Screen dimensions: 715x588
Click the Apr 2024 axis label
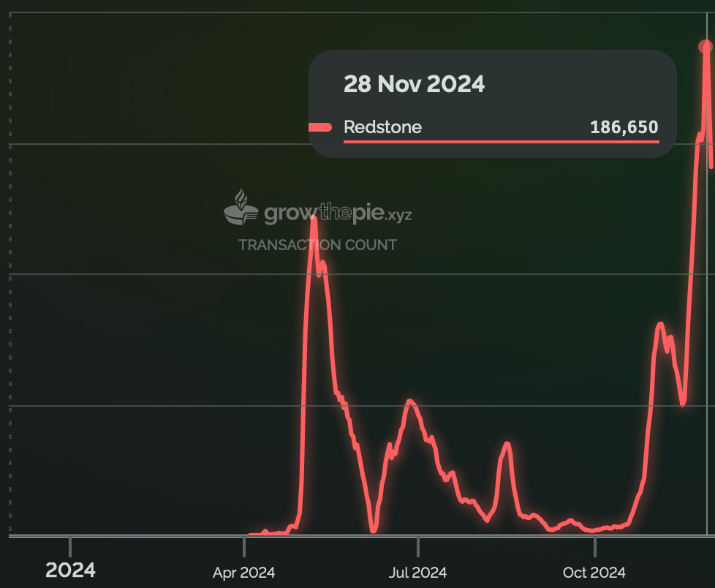pyautogui.click(x=244, y=573)
